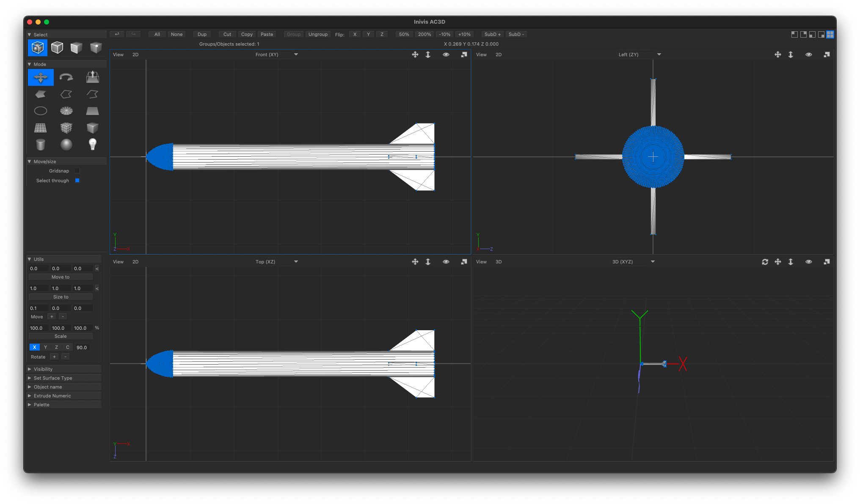Toggle eye icon in Front view
The image size is (860, 504).
click(x=446, y=55)
